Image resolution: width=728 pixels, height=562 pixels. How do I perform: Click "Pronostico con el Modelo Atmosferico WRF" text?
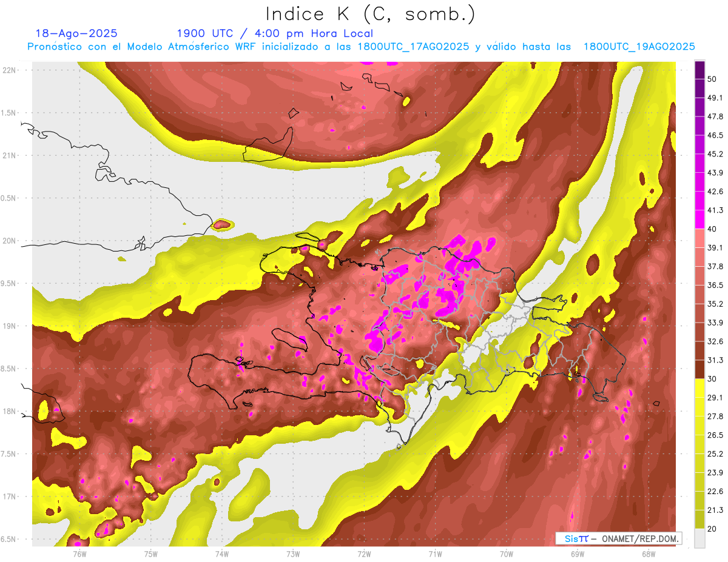[x=143, y=47]
